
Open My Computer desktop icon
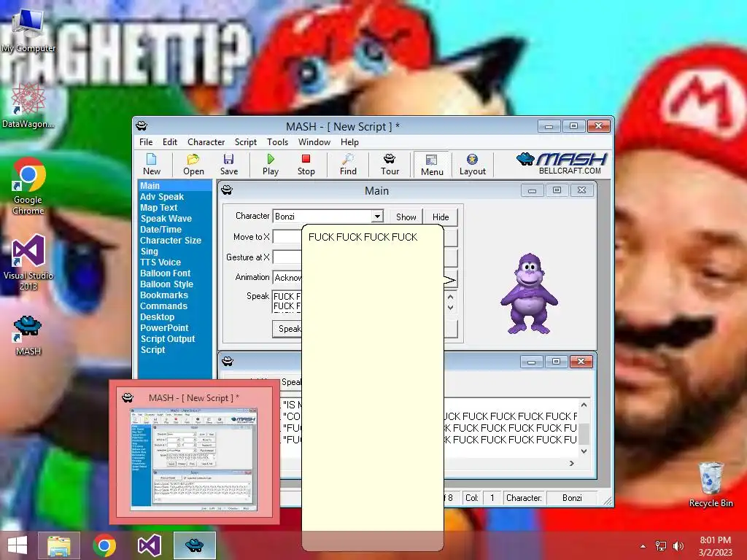[x=28, y=31]
